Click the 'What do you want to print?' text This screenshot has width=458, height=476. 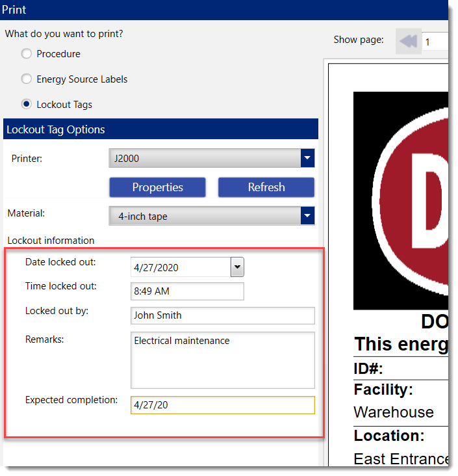[x=64, y=34]
